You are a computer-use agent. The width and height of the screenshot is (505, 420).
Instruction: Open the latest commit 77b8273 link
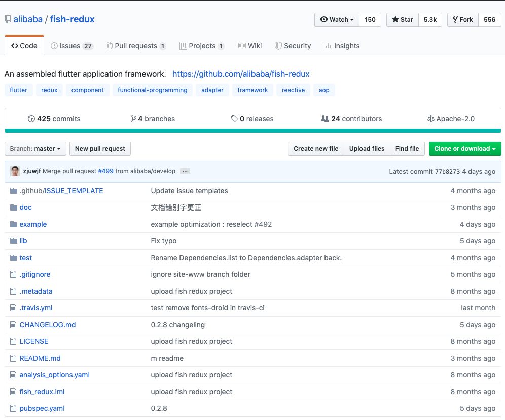[447, 171]
